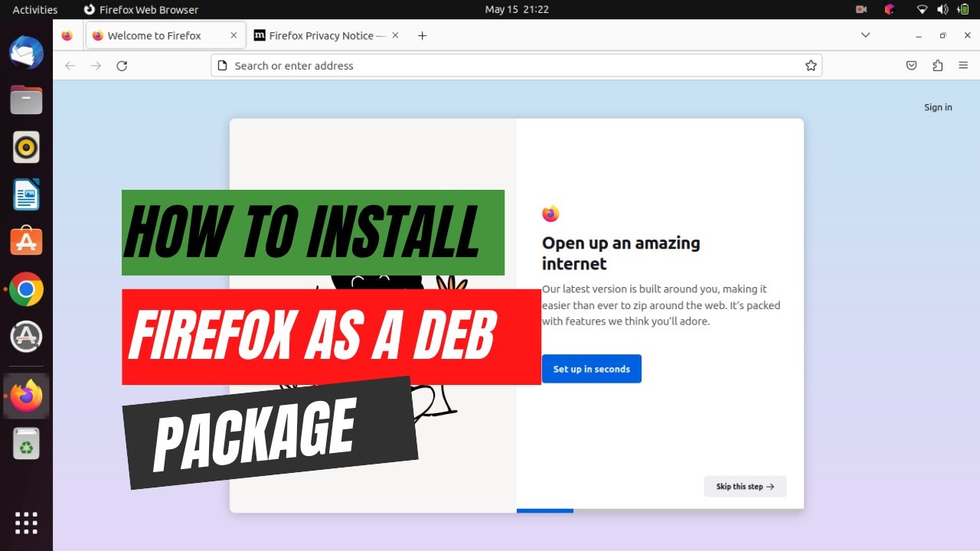
Task: Go forward one page
Action: click(x=96, y=66)
